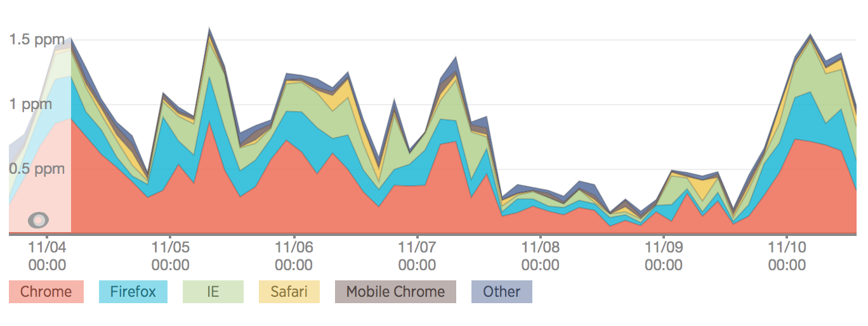Select the 11/05 00:00 date label
The width and height of the screenshot is (868, 326).
[x=171, y=255]
